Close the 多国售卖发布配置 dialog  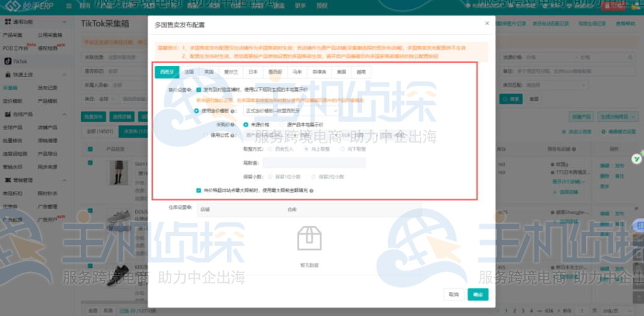coord(487,23)
